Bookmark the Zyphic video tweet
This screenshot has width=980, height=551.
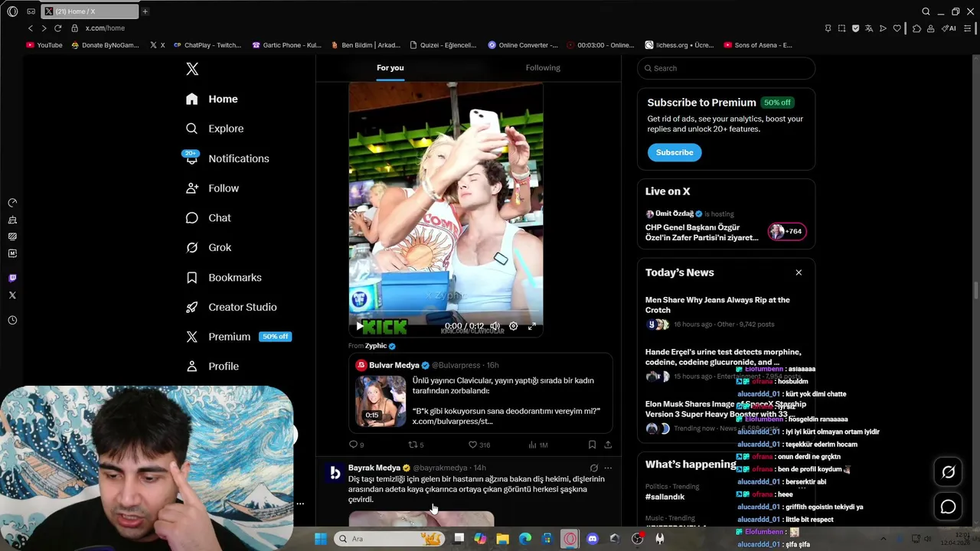pos(592,445)
